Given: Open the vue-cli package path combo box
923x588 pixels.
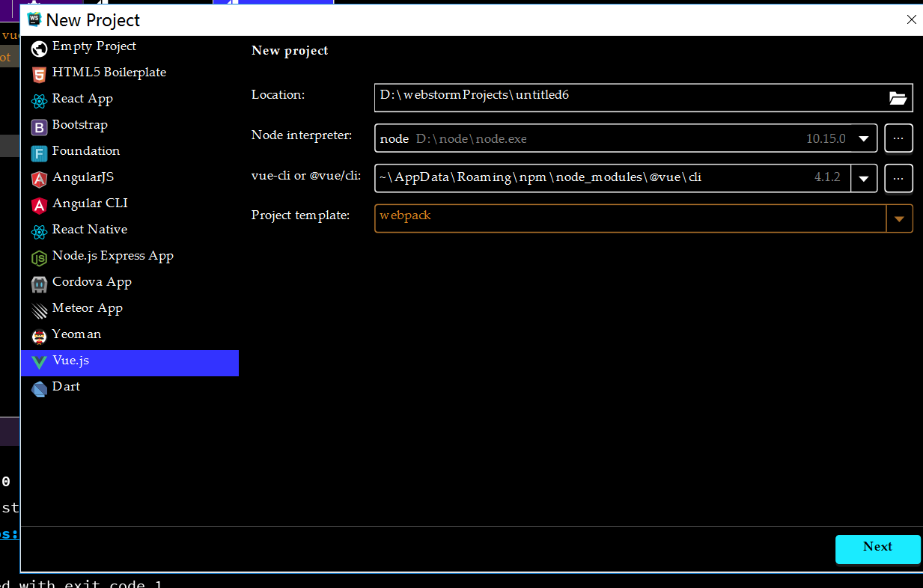Looking at the screenshot, I should pyautogui.click(x=626, y=178).
